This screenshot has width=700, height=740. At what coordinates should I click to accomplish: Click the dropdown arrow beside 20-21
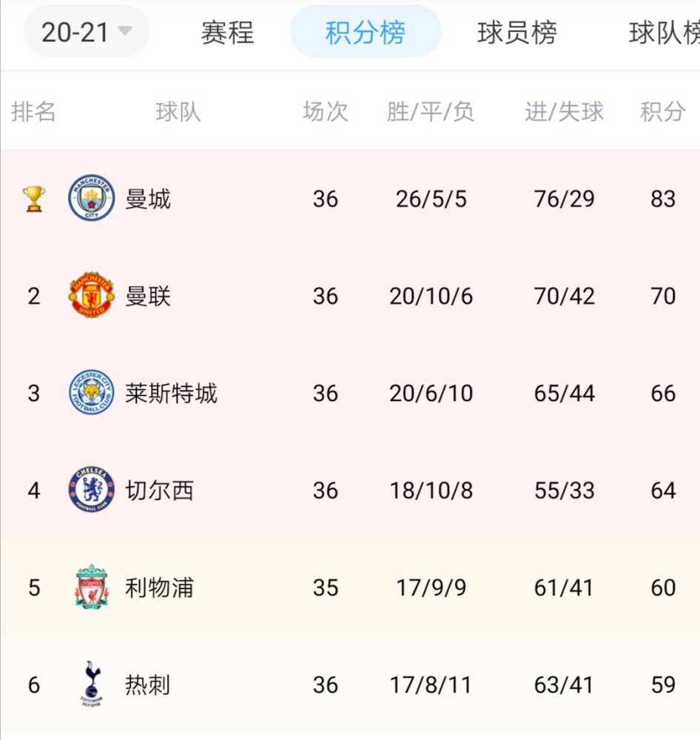tap(125, 31)
